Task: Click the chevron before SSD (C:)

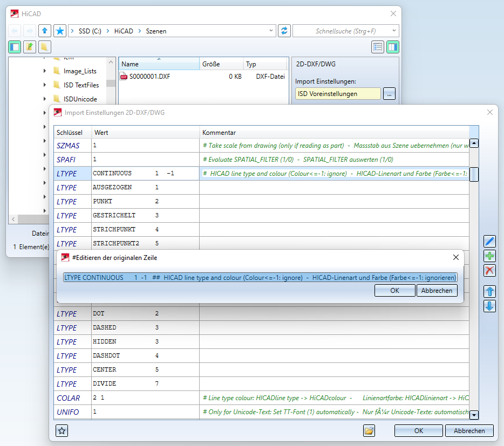Action: pos(72,31)
